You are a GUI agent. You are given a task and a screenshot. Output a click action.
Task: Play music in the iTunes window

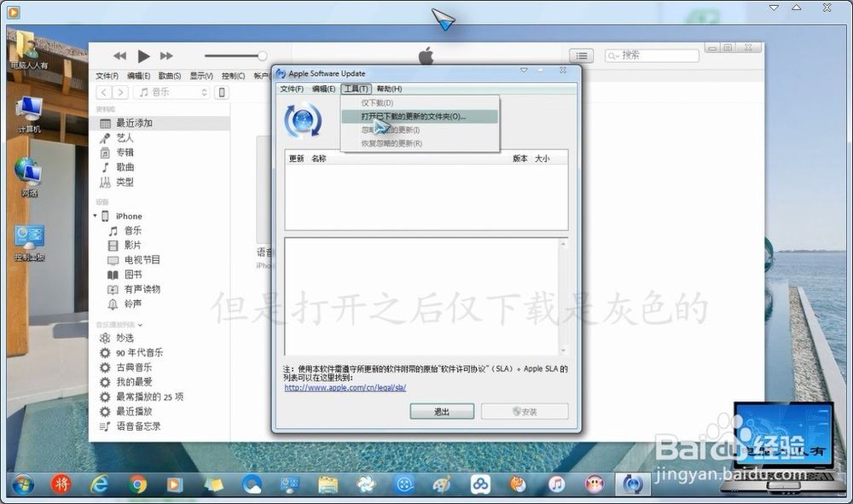[143, 56]
